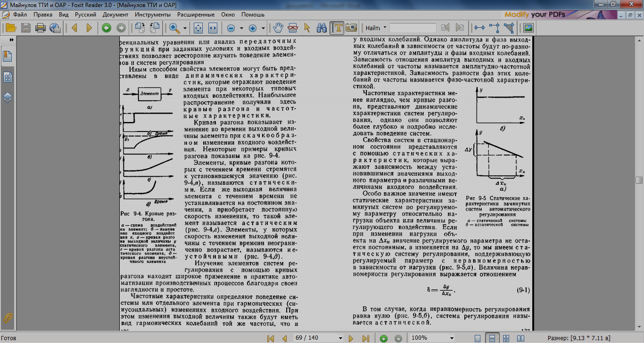Select the arrow Select Annotation tool
644x343 pixels.
pos(307,28)
